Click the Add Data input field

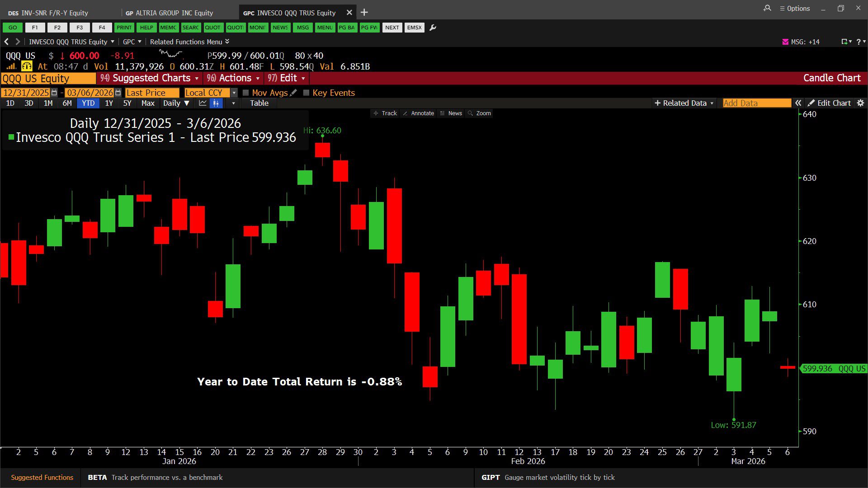click(x=756, y=103)
